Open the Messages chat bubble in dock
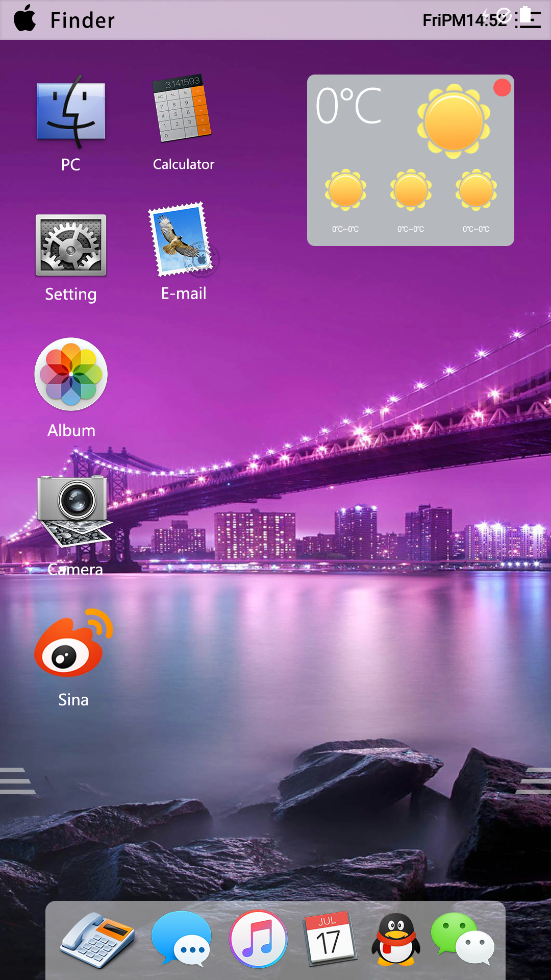This screenshot has width=551, height=980. pyautogui.click(x=181, y=939)
